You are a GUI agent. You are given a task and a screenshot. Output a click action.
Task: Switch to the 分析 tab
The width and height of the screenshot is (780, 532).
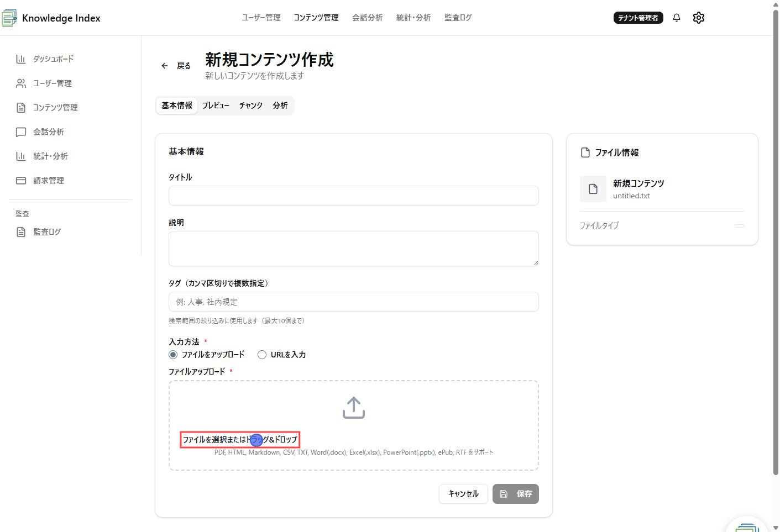point(280,106)
